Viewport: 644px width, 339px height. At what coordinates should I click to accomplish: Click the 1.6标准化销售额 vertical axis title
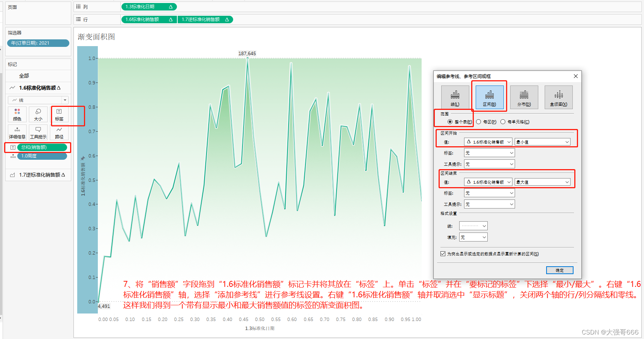pos(83,179)
